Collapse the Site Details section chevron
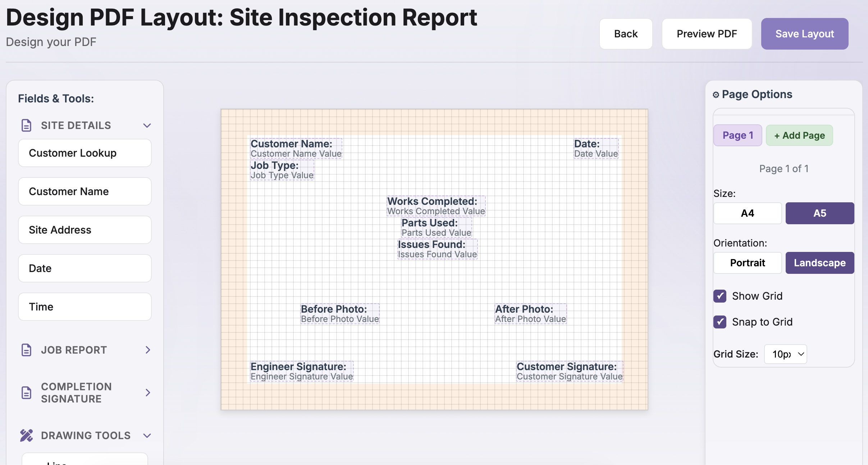 pos(147,125)
